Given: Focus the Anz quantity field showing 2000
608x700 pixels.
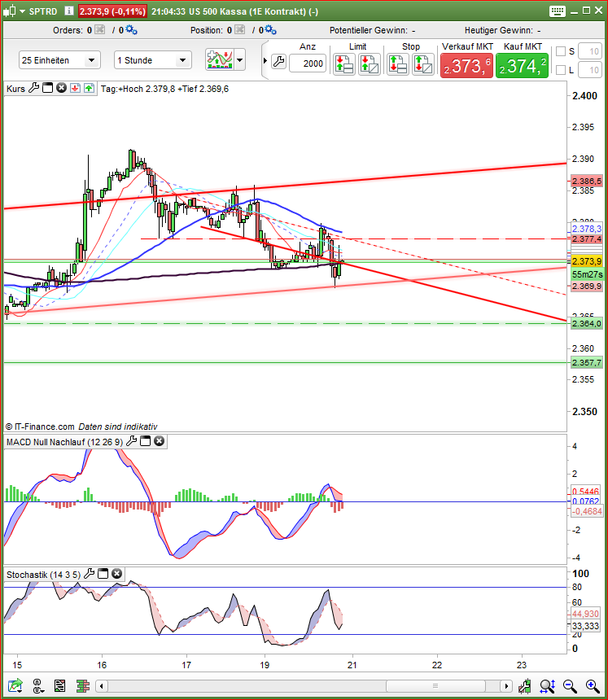Looking at the screenshot, I should [307, 63].
